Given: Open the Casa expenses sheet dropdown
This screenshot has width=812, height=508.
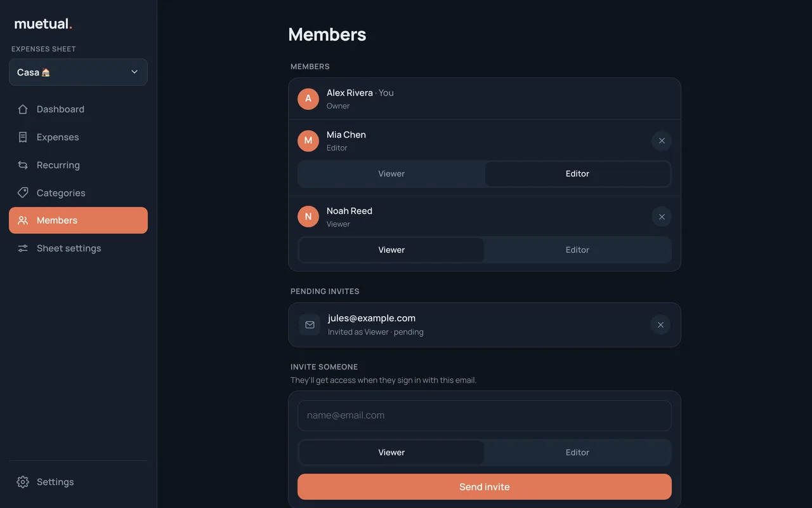Looking at the screenshot, I should point(78,72).
